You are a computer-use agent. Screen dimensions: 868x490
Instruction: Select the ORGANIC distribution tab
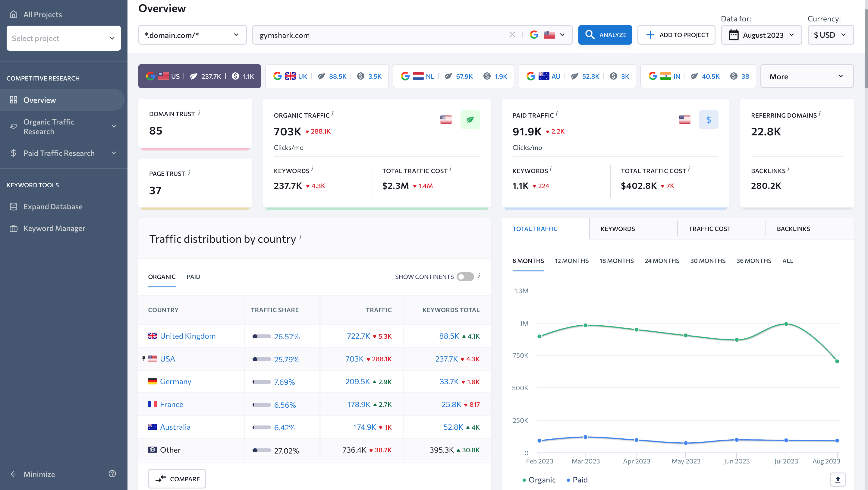pyautogui.click(x=162, y=277)
